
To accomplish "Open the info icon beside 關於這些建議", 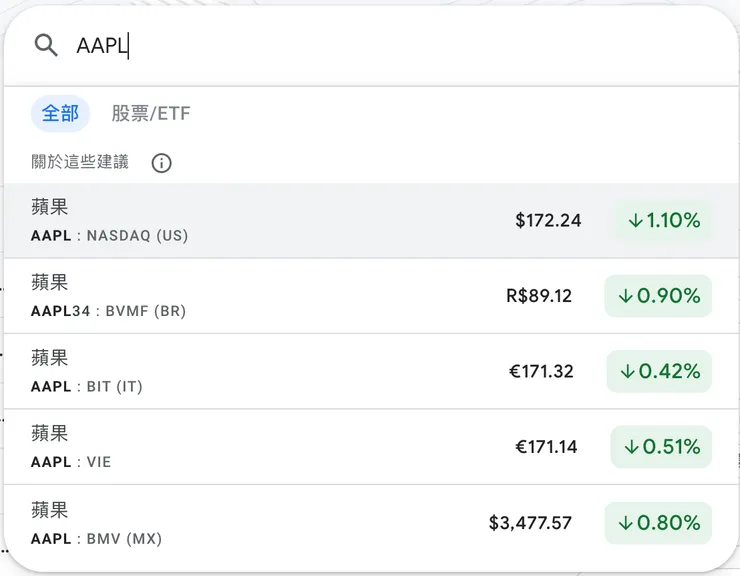I will (x=161, y=163).
